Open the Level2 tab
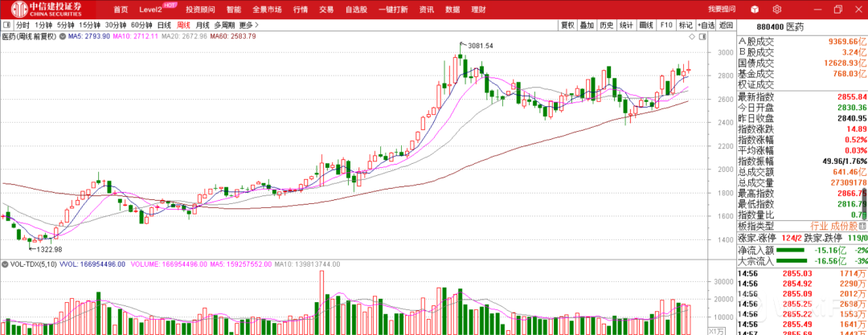This screenshot has height=335, width=868. 150,9
